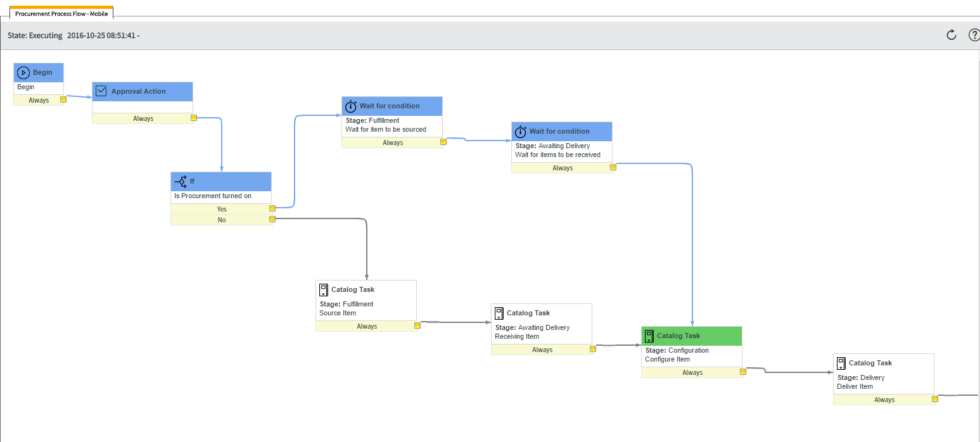Click yellow connector square on Approval Action Always
Image resolution: width=980 pixels, height=442 pixels.
[194, 118]
